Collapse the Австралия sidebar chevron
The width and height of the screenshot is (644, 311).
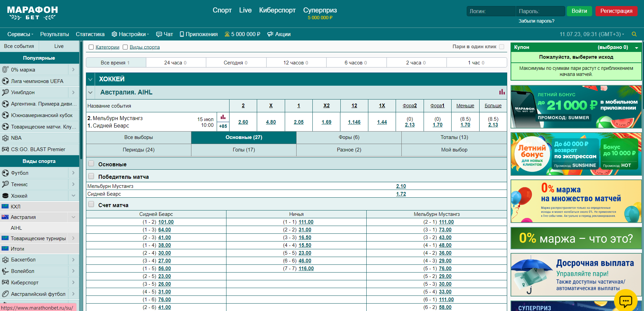73,217
